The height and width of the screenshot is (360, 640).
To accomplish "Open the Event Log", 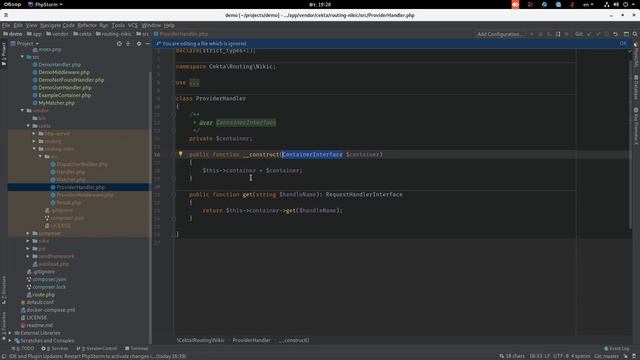I will pyautogui.click(x=616, y=348).
